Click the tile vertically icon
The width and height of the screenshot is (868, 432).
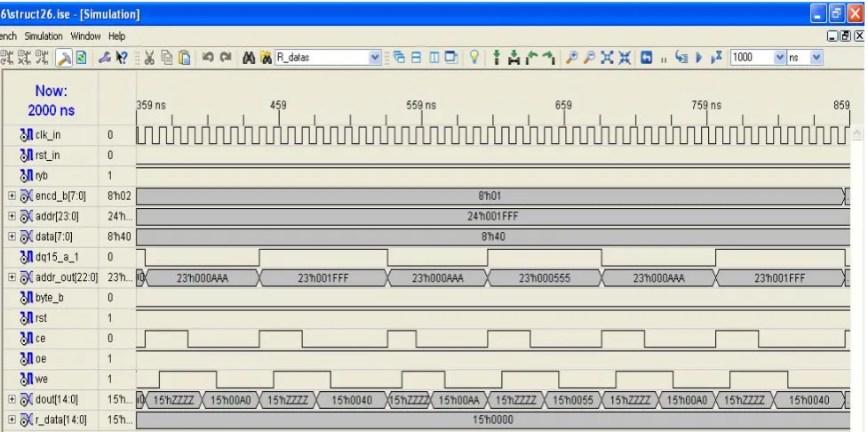(x=435, y=58)
